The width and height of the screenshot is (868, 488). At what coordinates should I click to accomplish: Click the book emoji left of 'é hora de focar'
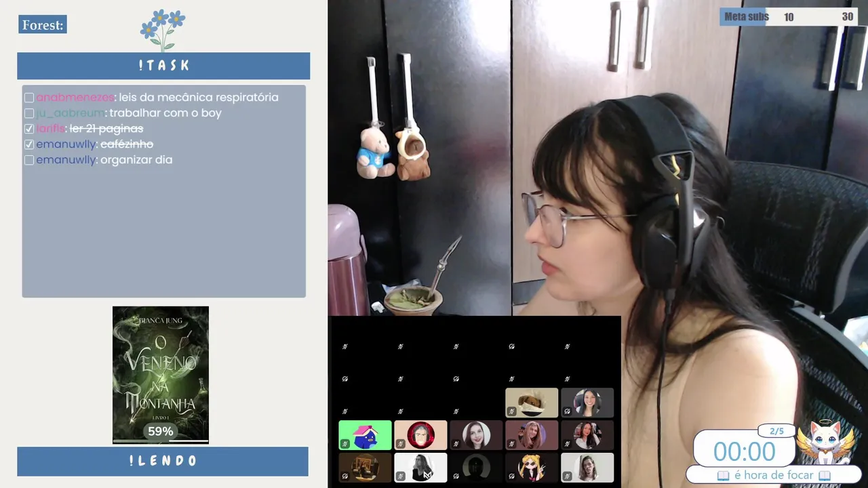[x=723, y=475]
